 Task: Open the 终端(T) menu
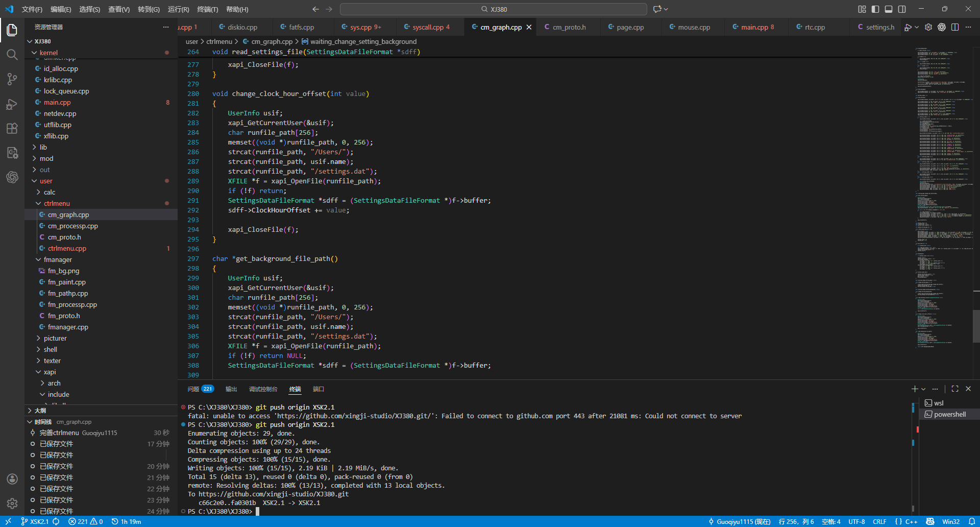(x=207, y=9)
